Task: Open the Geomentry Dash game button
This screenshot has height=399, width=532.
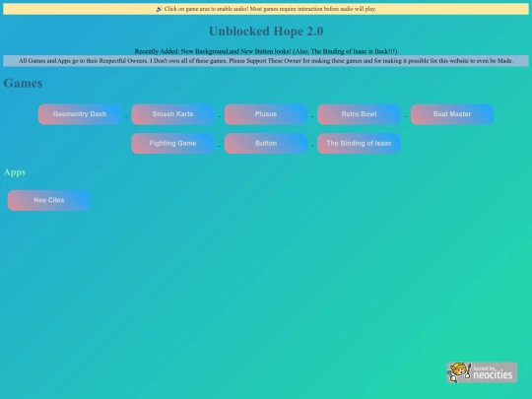Action: 80,114
